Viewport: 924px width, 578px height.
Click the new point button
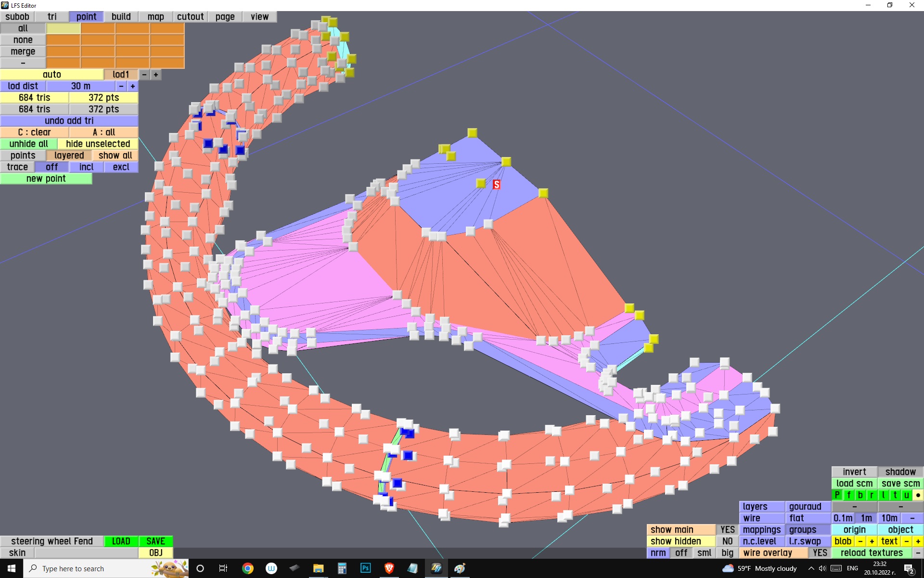coord(46,179)
